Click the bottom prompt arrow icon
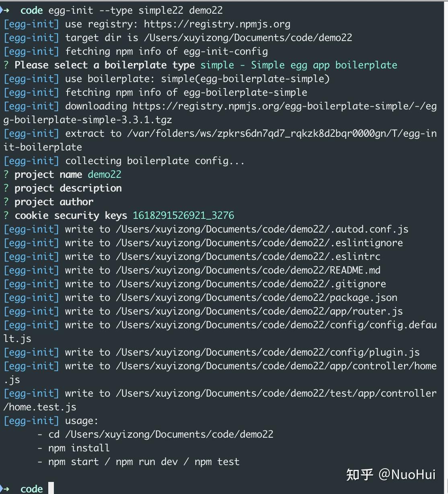This screenshot has height=494, width=448. point(5,488)
